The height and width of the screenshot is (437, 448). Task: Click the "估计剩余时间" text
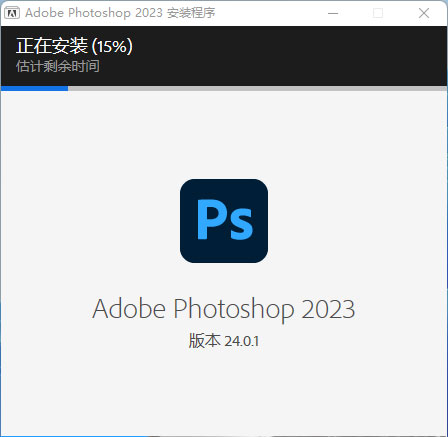pyautogui.click(x=58, y=66)
